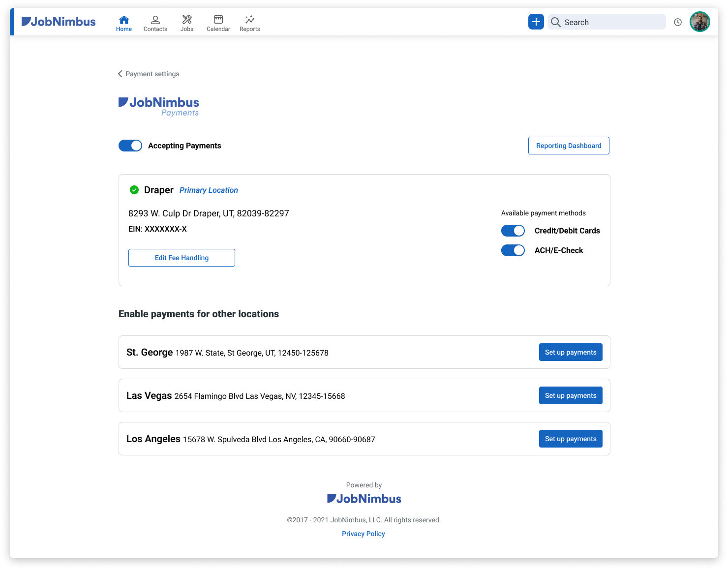The width and height of the screenshot is (728, 570).
Task: Open the user profile avatar
Action: (700, 22)
